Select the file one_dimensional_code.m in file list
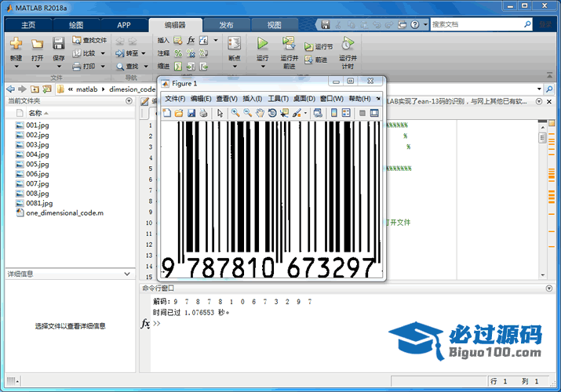The width and height of the screenshot is (561, 392). point(64,212)
